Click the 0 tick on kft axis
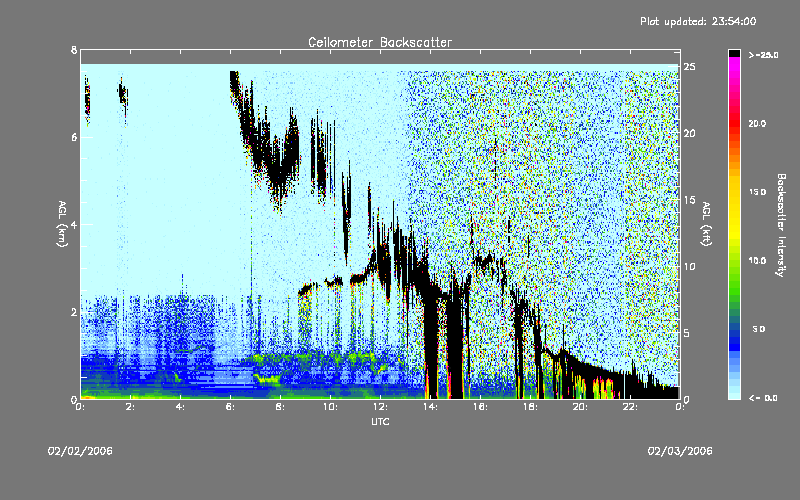 tap(686, 399)
